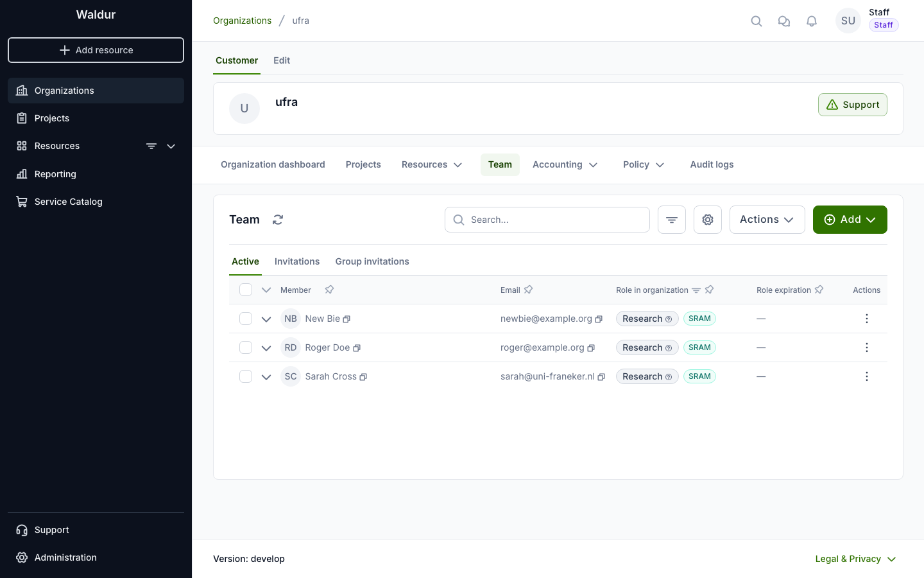The image size is (924, 578).
Task: Switch to the Invitations tab
Action: 297,261
